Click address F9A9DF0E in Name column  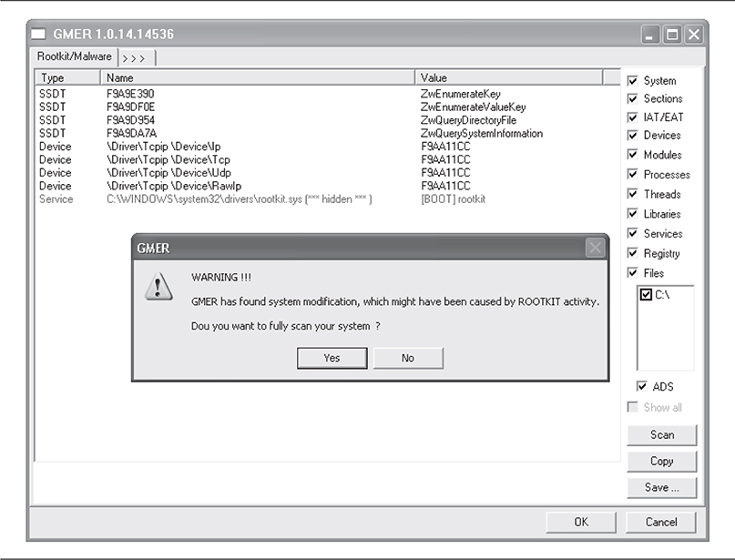tap(131, 107)
